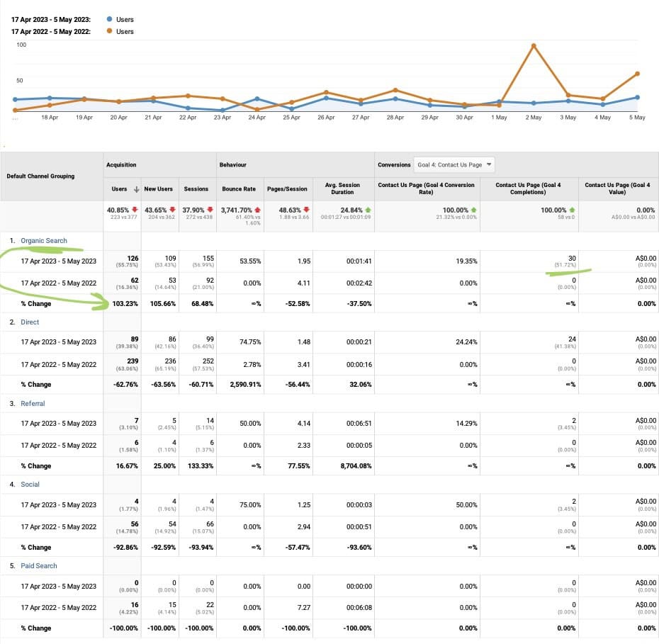Screen dimensions: 659x644
Task: Click the red down arrow beside 37.90%
Action: 210,210
